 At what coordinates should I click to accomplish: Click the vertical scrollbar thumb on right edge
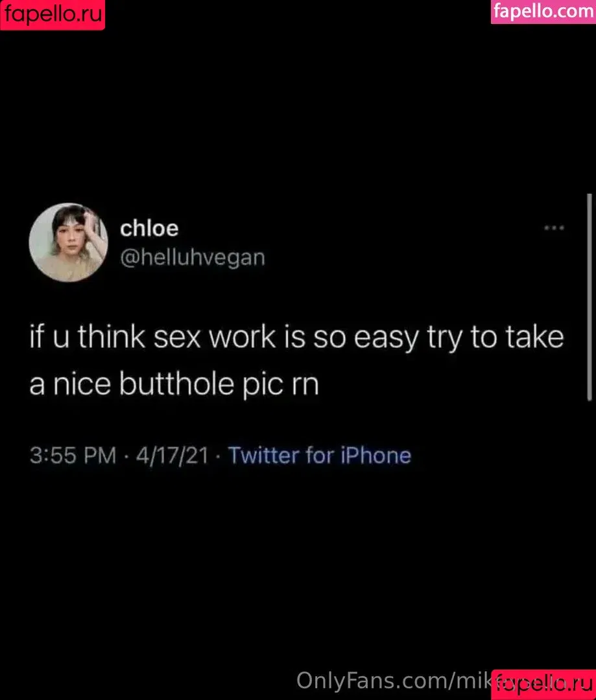click(x=590, y=297)
